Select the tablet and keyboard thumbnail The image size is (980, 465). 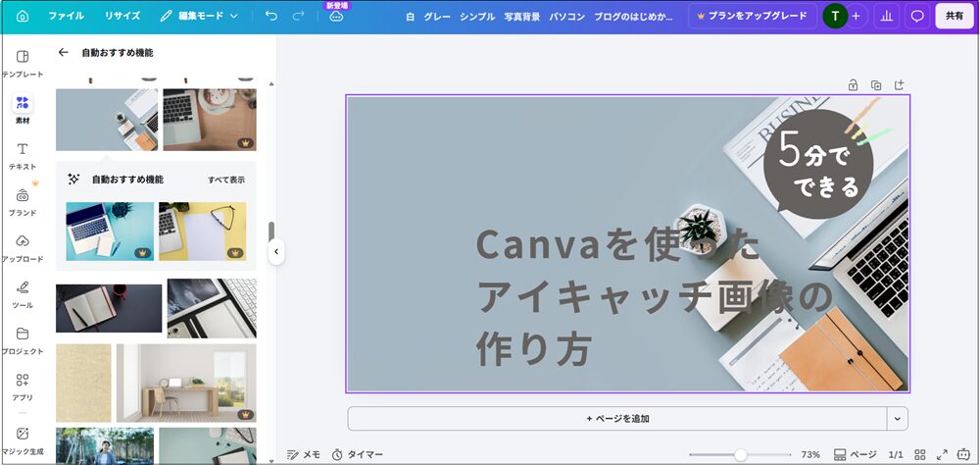(x=212, y=308)
